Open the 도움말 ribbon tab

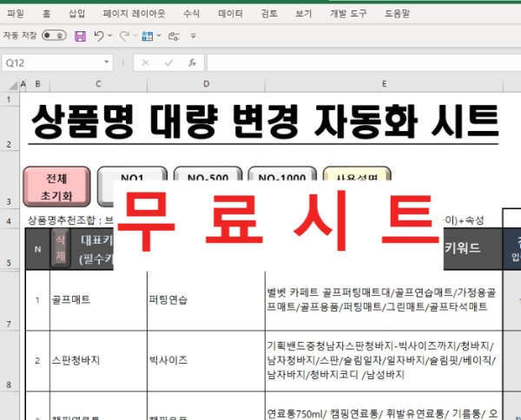pos(397,14)
